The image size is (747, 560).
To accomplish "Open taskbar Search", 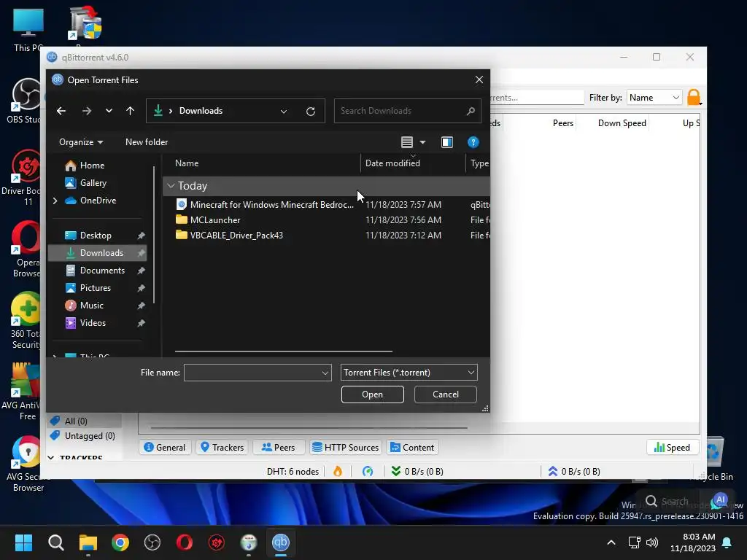I will [55, 542].
